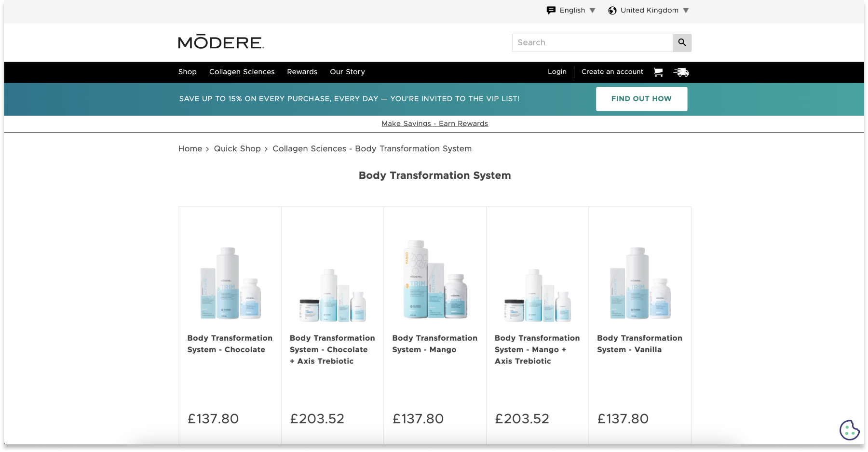Open Collagen Sciences menu
This screenshot has width=868, height=452.
click(242, 72)
